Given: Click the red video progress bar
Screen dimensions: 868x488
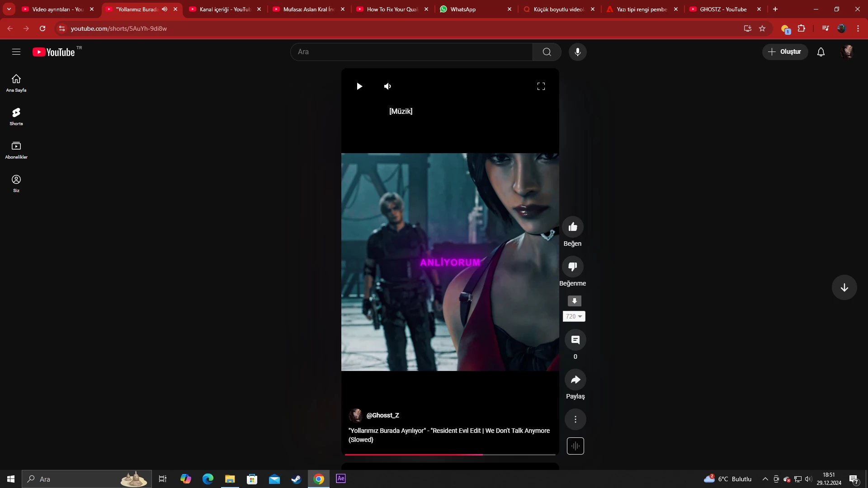Looking at the screenshot, I should 414,455.
